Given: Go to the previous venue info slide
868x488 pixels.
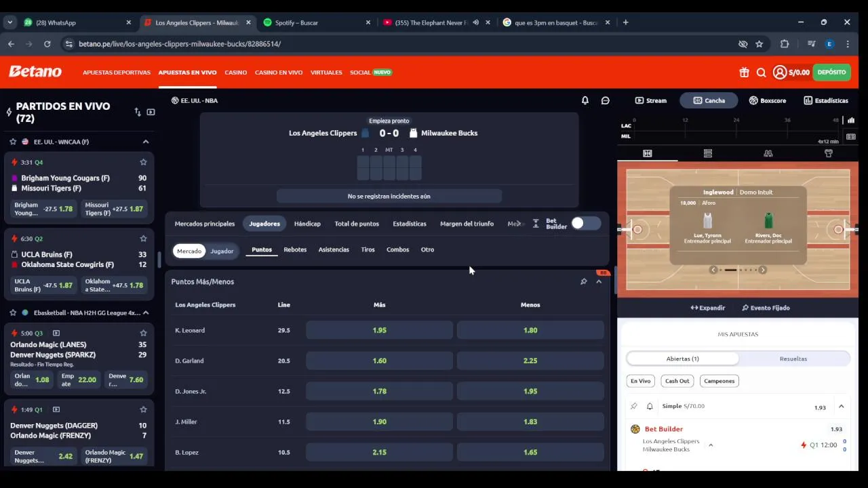Looking at the screenshot, I should (713, 270).
